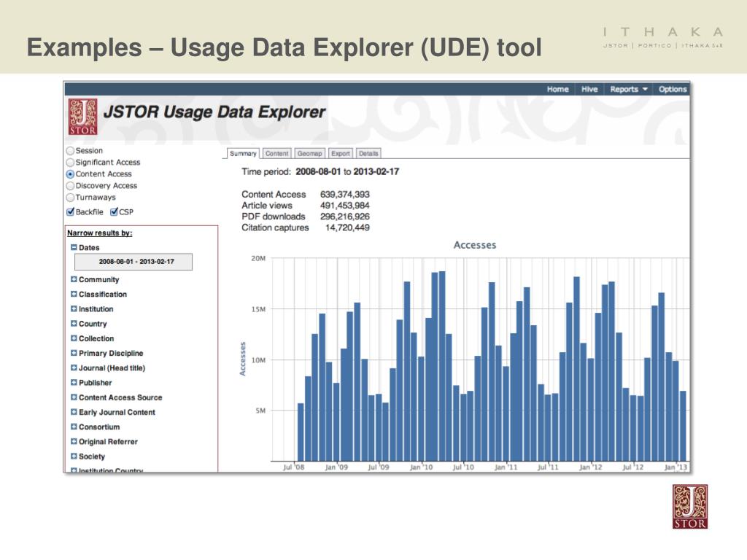Expand the Original Referrer filter
Image resolution: width=747 pixels, height=560 pixels.
coord(74,442)
